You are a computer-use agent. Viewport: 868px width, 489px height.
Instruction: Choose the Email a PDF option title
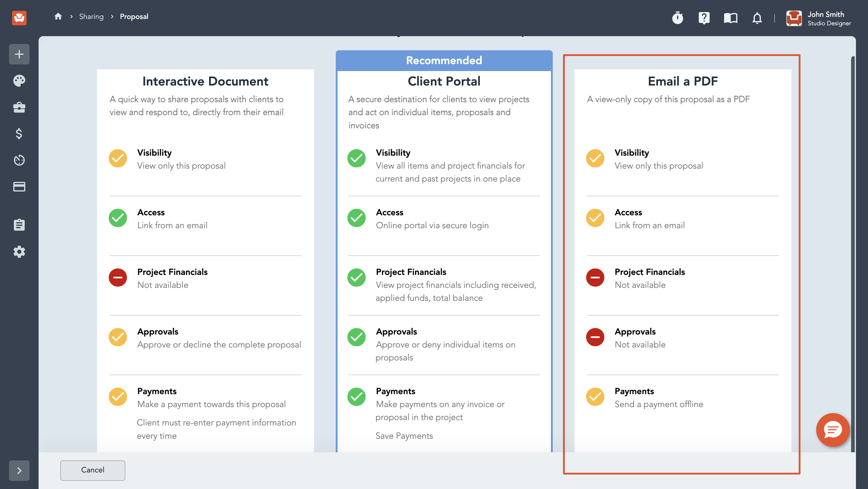pyautogui.click(x=683, y=81)
